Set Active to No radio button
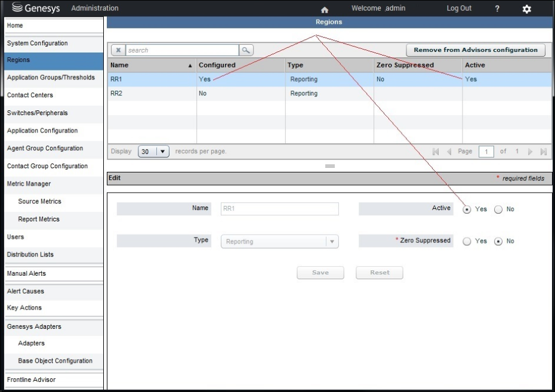The height and width of the screenshot is (392, 555). 498,209
